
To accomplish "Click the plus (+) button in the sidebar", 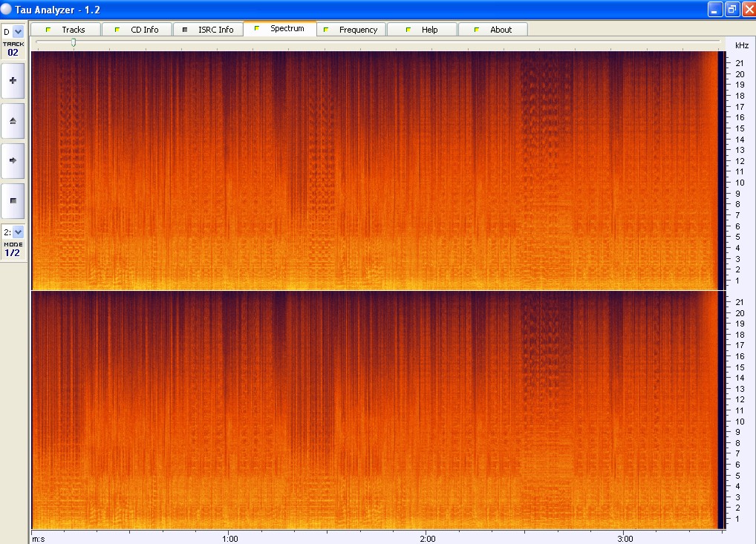I will click(x=13, y=80).
